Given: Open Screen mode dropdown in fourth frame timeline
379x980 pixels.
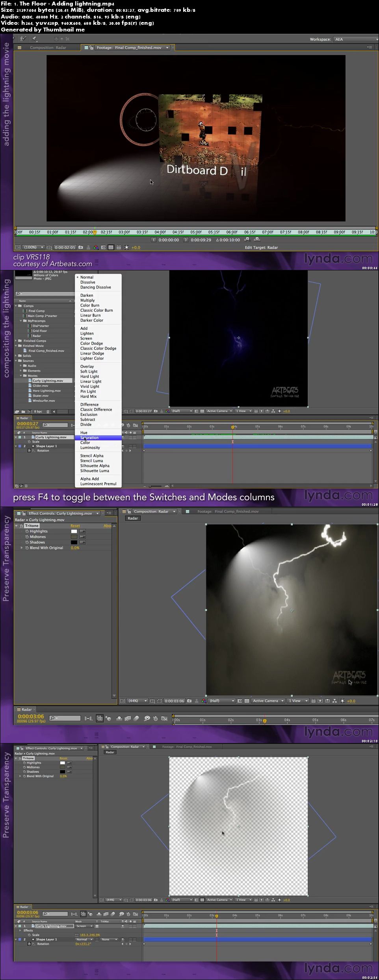Looking at the screenshot, I should tap(84, 926).
